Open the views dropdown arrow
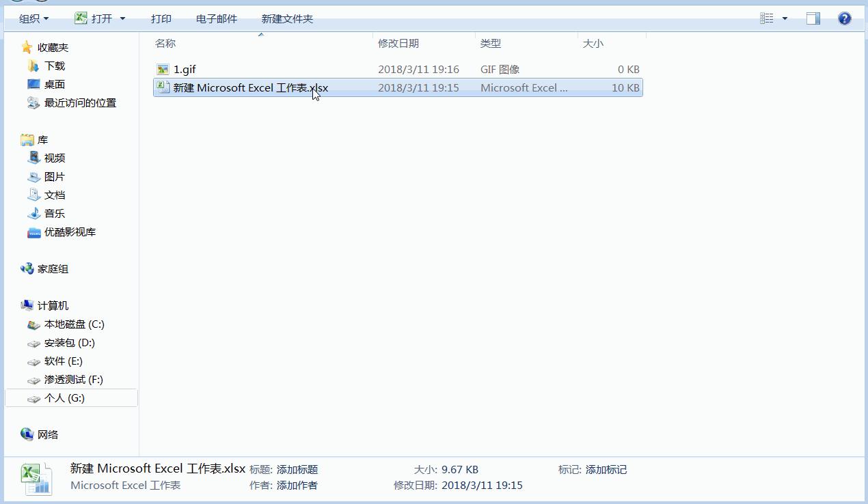The width and height of the screenshot is (868, 504). (x=785, y=18)
